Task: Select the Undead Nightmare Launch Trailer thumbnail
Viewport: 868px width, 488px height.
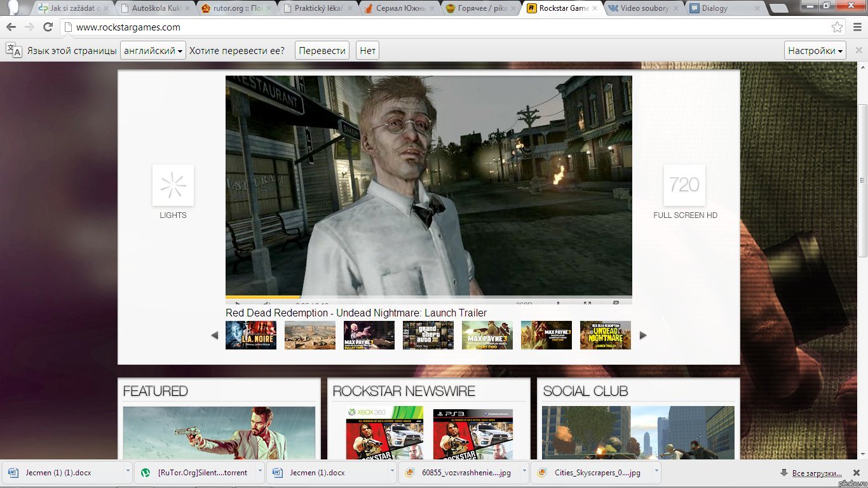Action: click(x=606, y=335)
